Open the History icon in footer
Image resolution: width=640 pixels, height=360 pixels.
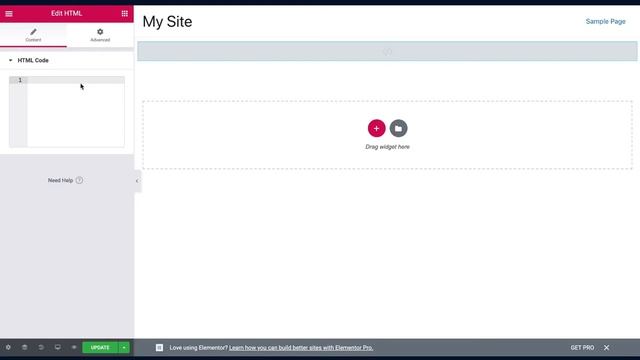tap(41, 347)
